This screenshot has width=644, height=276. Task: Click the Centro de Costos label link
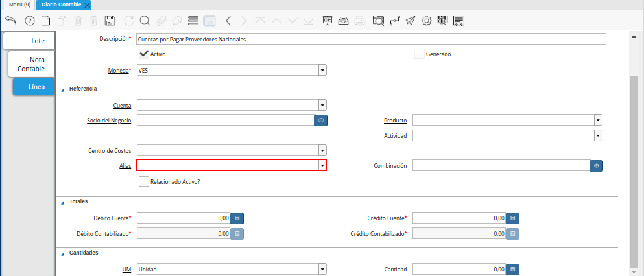pyautogui.click(x=110, y=151)
